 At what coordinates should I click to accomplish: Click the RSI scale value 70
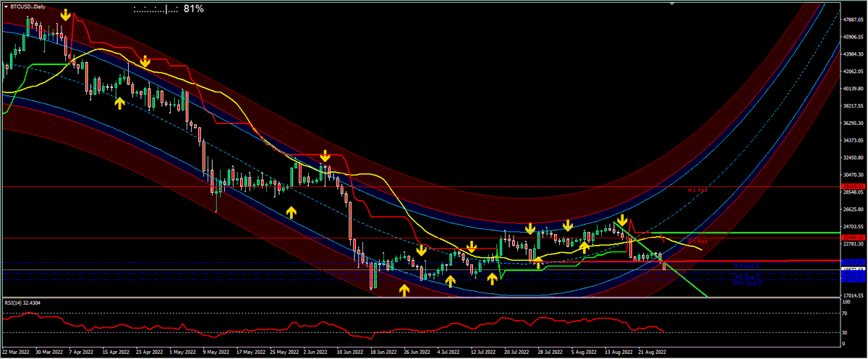(x=846, y=313)
